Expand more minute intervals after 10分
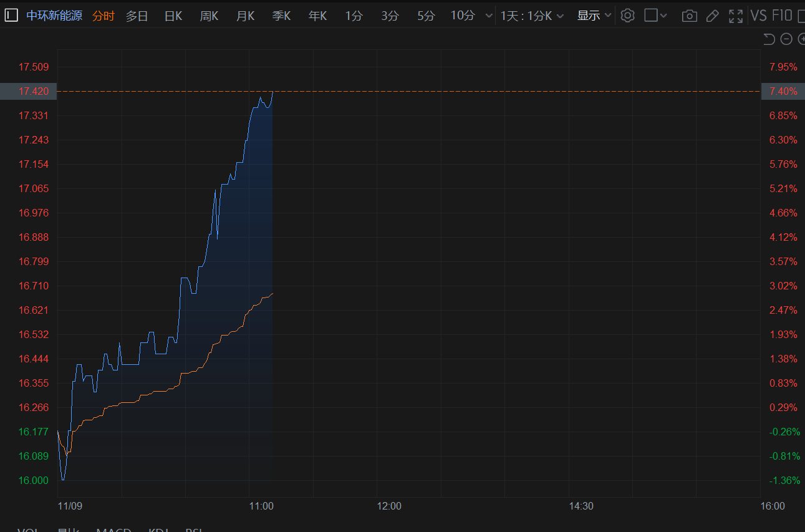 [x=488, y=16]
